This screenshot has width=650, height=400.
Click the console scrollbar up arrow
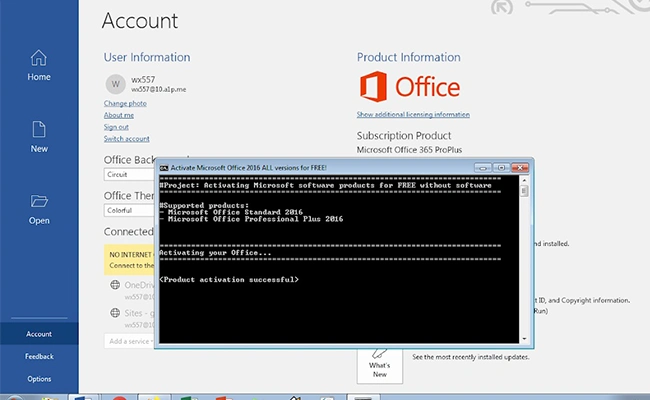tap(524, 180)
